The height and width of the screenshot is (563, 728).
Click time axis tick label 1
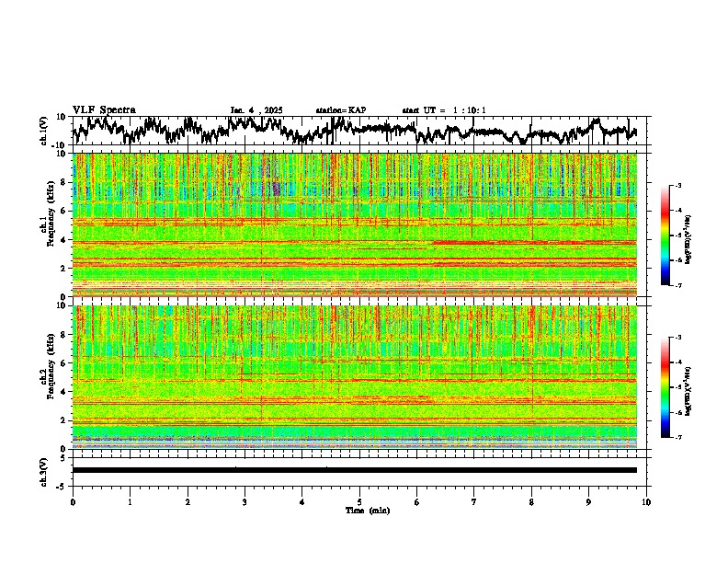130,502
